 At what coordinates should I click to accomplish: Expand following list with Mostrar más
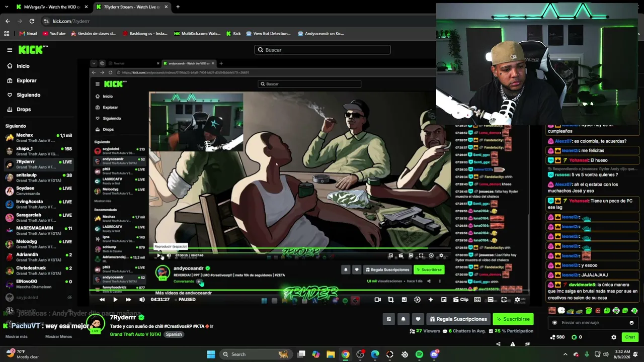coord(17,336)
